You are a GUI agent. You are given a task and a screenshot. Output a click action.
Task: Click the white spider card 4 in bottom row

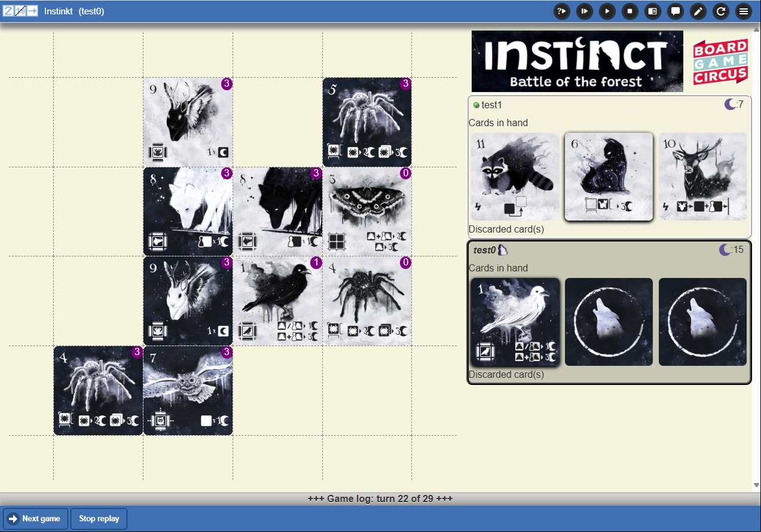98,391
